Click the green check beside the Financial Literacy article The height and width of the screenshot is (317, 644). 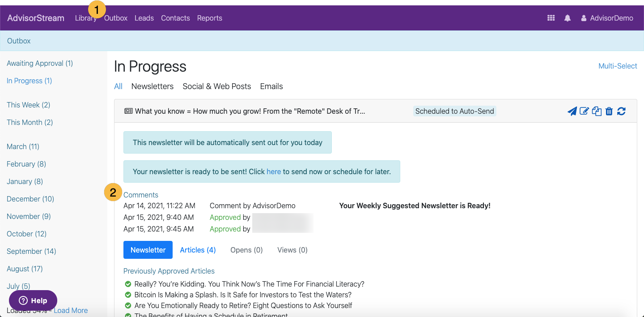(128, 284)
